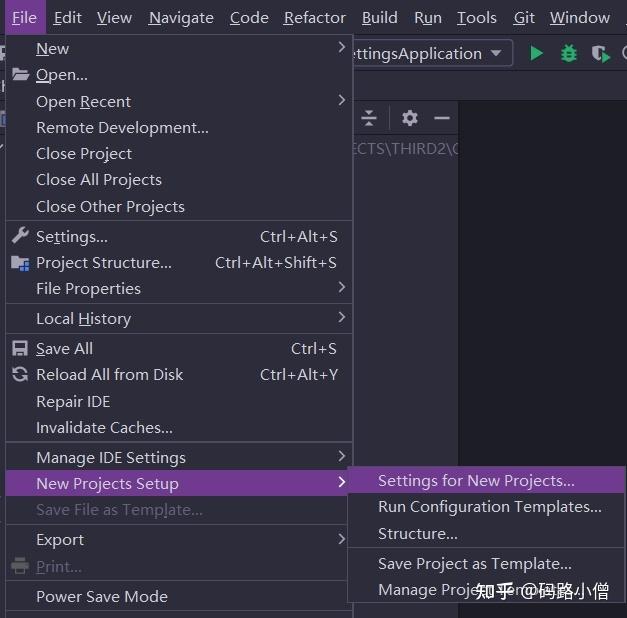Click the green Run button

pyautogui.click(x=537, y=53)
